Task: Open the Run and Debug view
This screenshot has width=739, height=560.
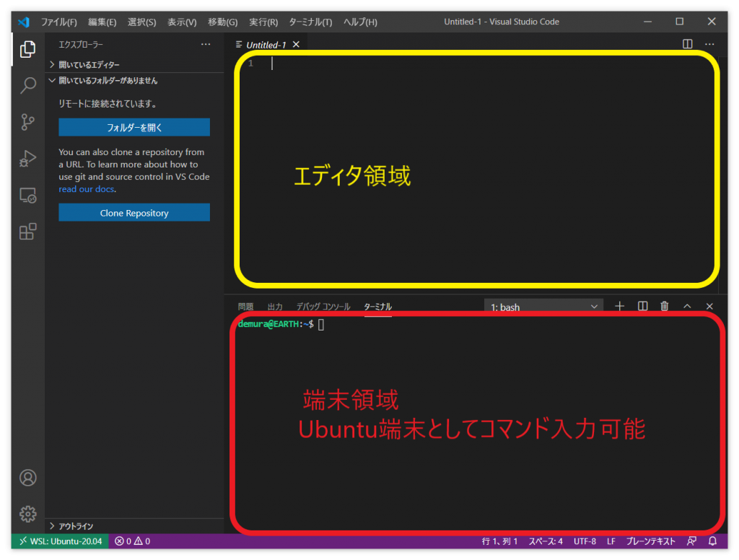Action: (x=27, y=159)
